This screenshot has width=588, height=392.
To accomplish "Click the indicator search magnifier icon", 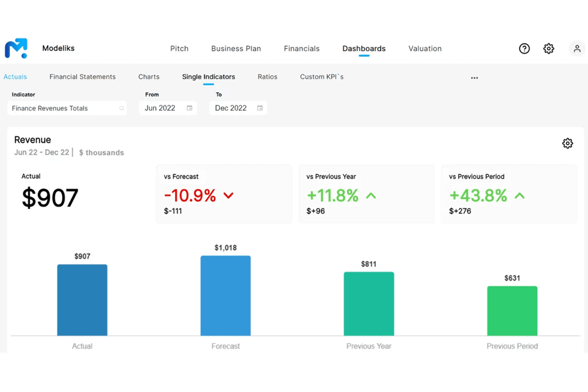I will (x=121, y=108).
